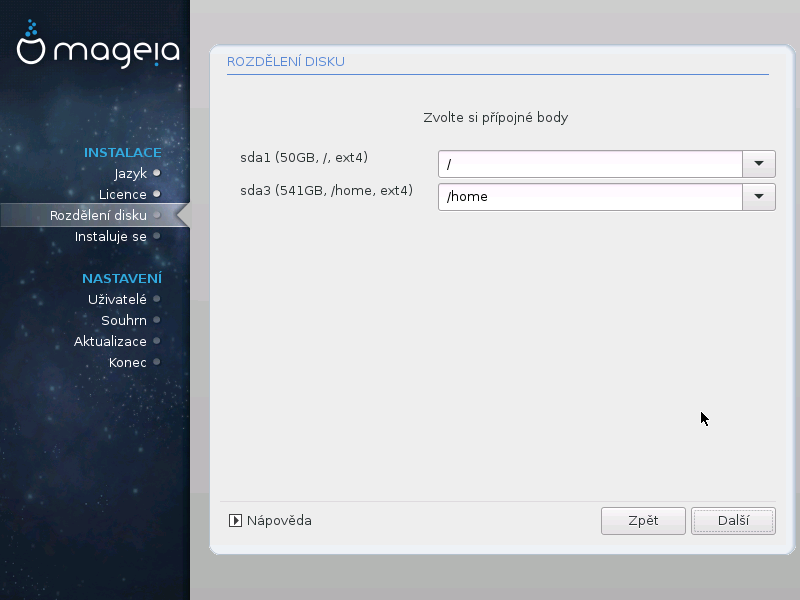Continue with the Další button

pos(733,521)
